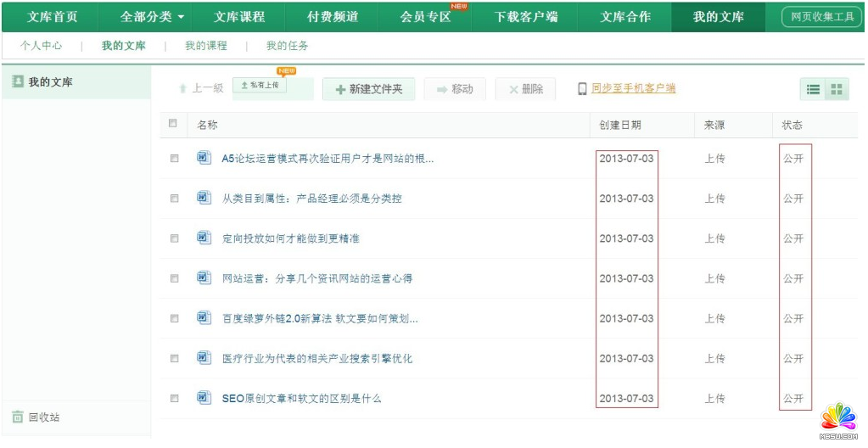Click the phone icon next to 同步至手机客户端
This screenshot has width=868, height=448.
[x=582, y=89]
